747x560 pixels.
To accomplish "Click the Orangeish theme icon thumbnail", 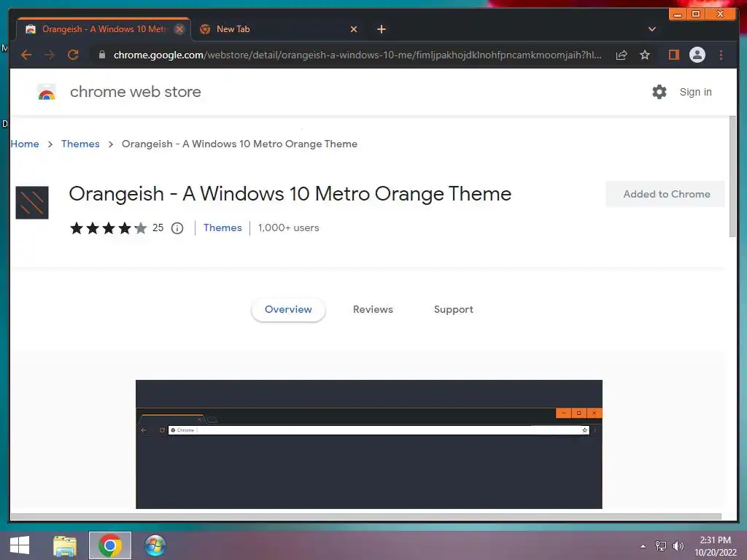I will point(32,203).
